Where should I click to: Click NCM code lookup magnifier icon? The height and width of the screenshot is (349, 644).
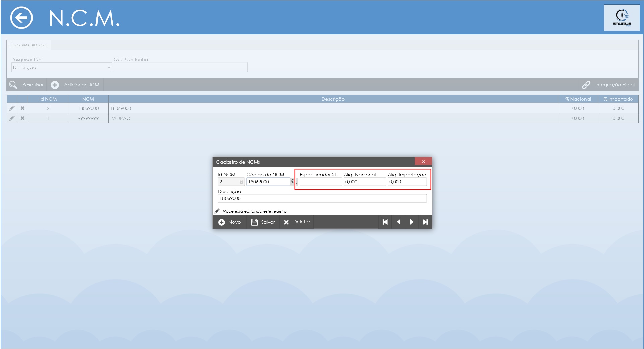tap(294, 182)
